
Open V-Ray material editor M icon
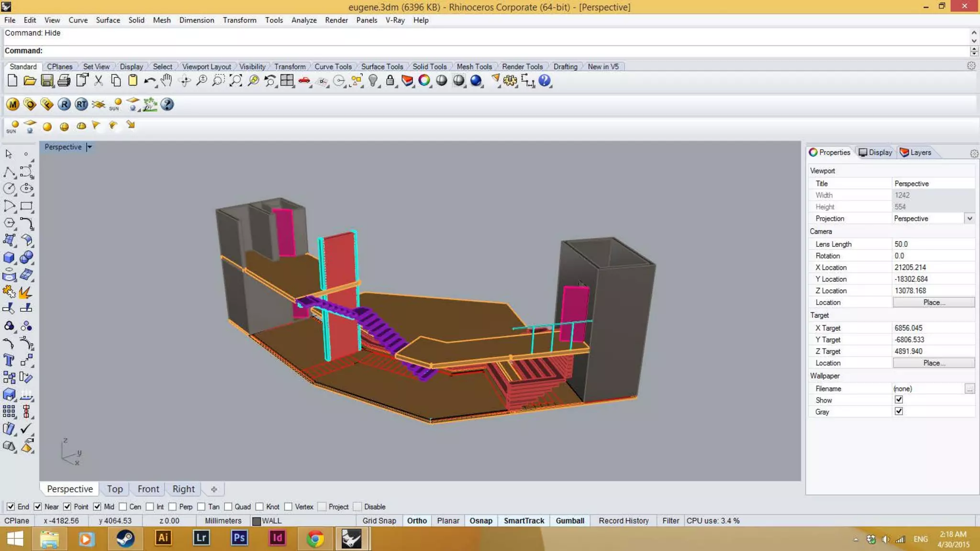pos(12,104)
